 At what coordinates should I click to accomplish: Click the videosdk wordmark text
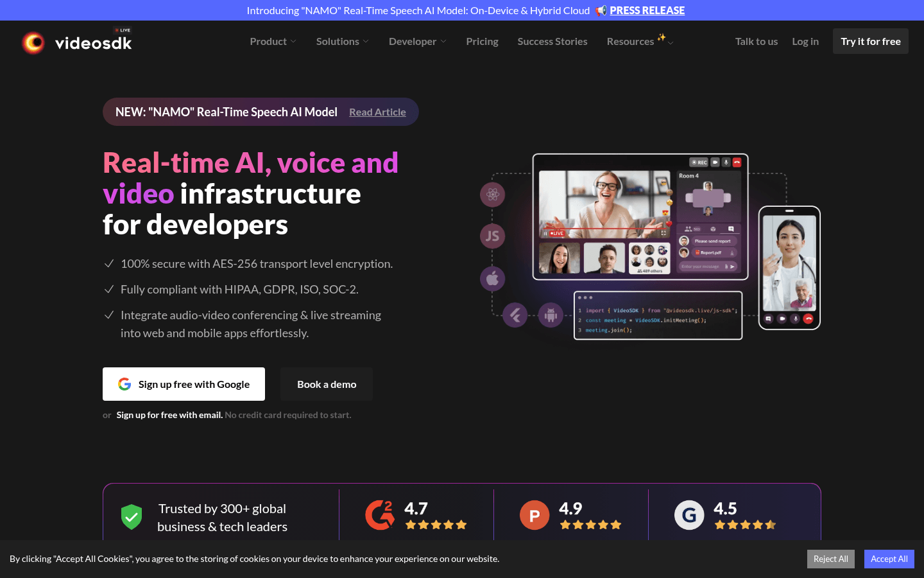(94, 43)
